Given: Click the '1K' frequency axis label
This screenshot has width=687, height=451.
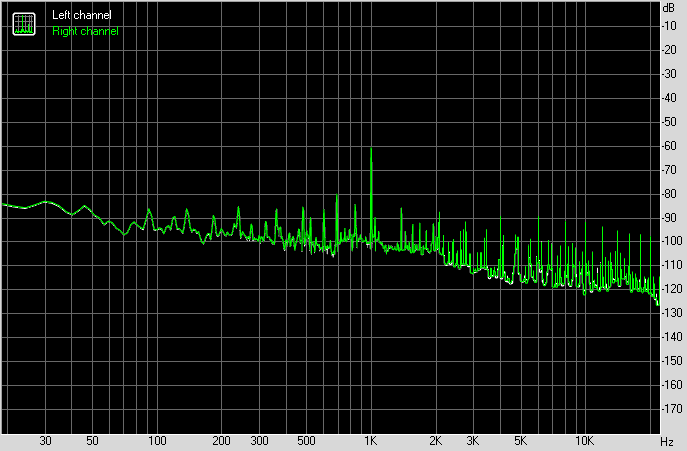Looking at the screenshot, I should 371,441.
